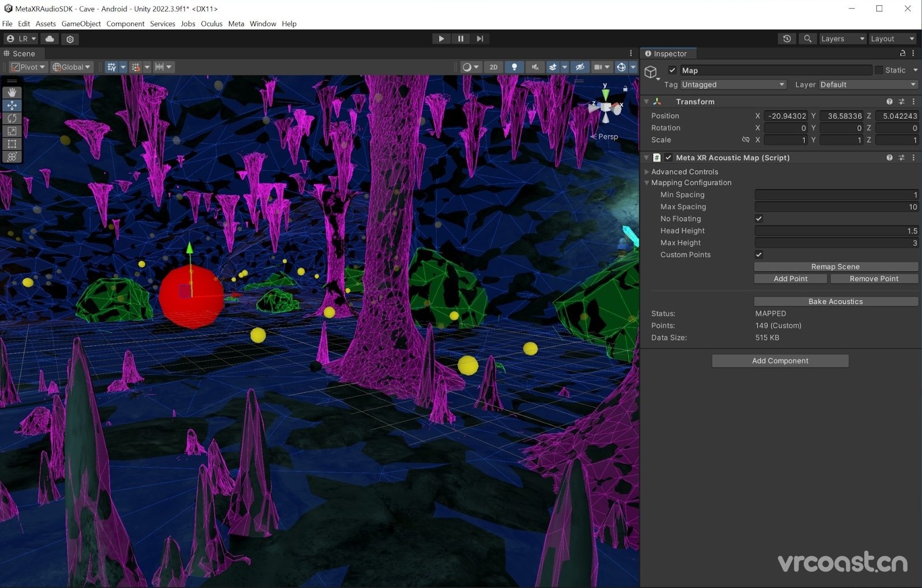922x588 pixels.
Task: Uncheck the Custom Points checkbox
Action: 759,254
